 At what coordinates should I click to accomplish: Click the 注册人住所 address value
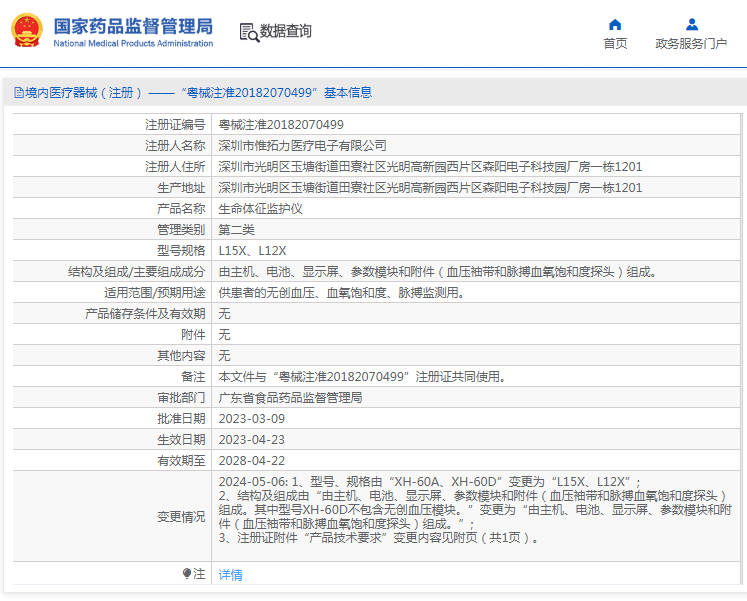tap(430, 167)
